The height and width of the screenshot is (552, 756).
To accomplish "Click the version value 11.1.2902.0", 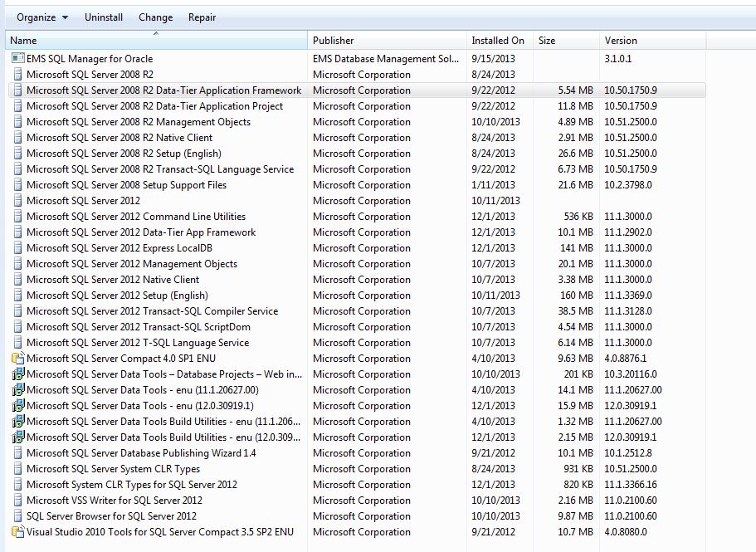I will (628, 232).
